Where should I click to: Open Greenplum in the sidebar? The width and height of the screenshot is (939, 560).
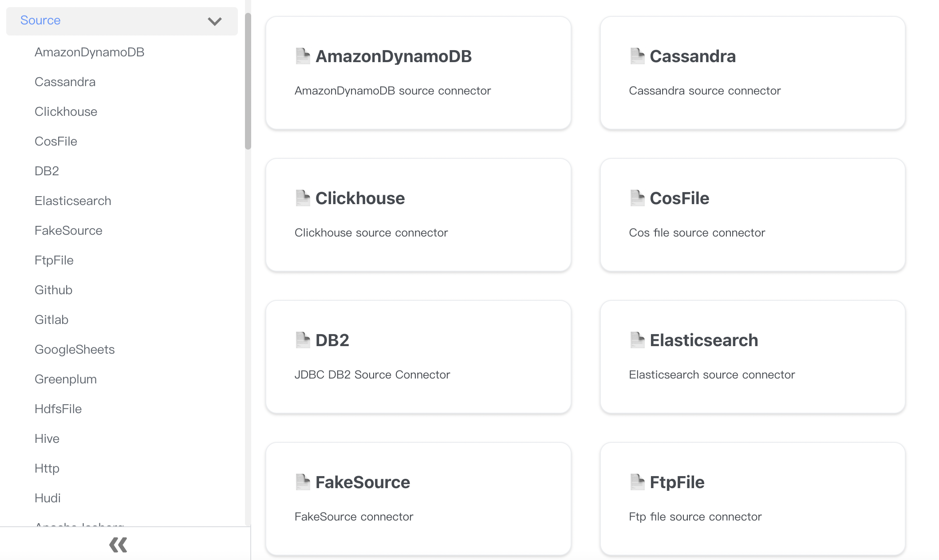coord(66,379)
